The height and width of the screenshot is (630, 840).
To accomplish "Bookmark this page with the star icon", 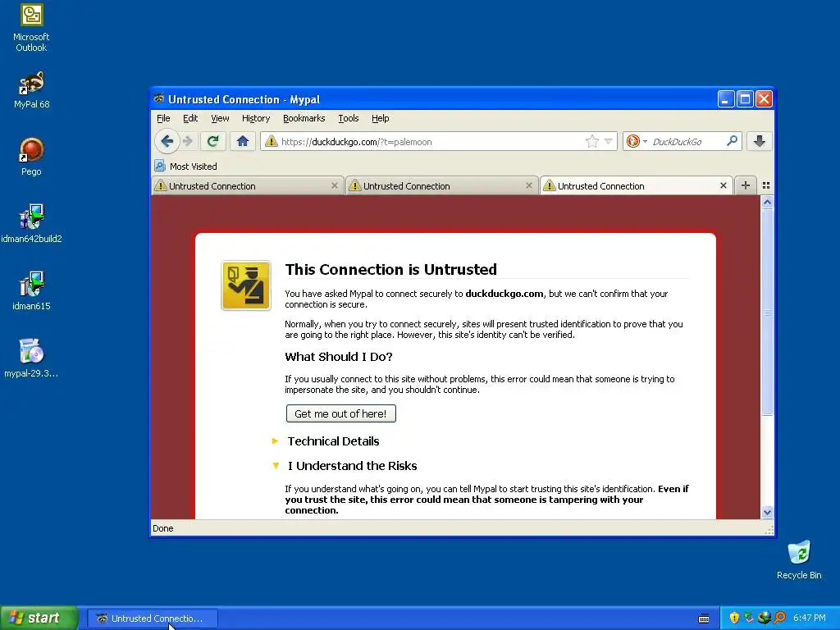I will click(591, 141).
